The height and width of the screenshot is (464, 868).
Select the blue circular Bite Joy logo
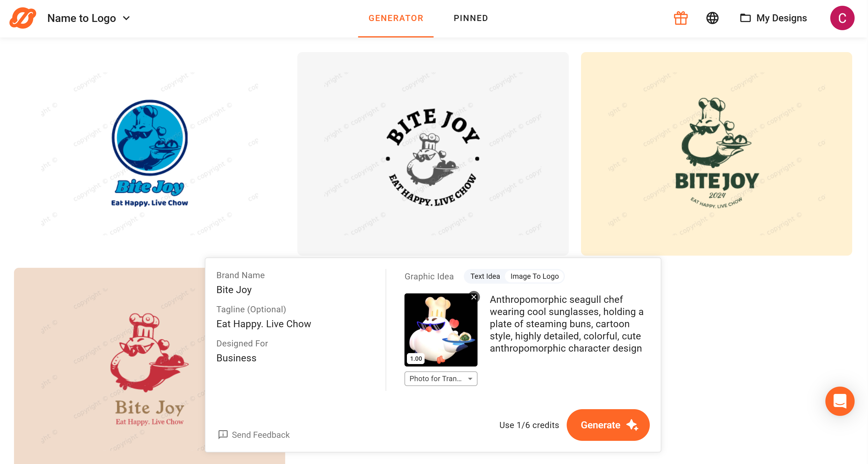click(149, 154)
